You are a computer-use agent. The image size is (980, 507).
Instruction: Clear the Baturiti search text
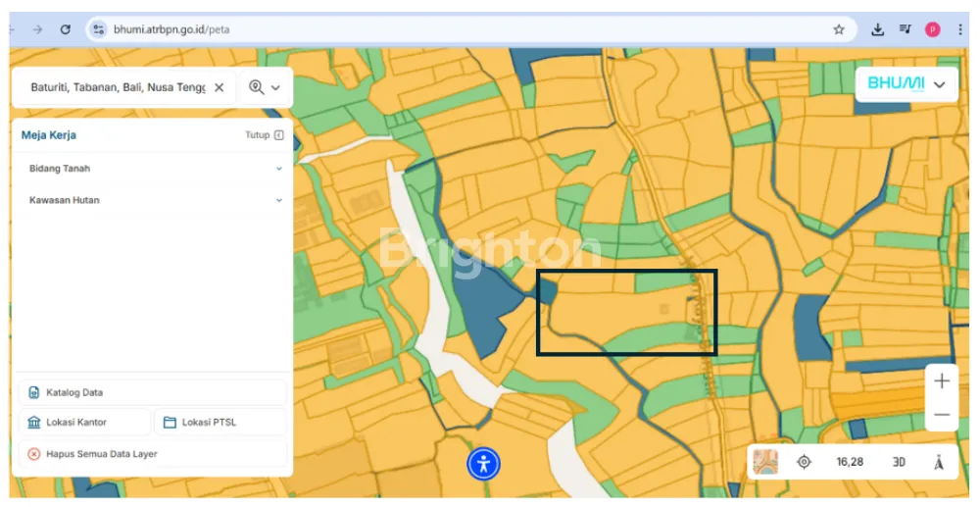[x=219, y=87]
